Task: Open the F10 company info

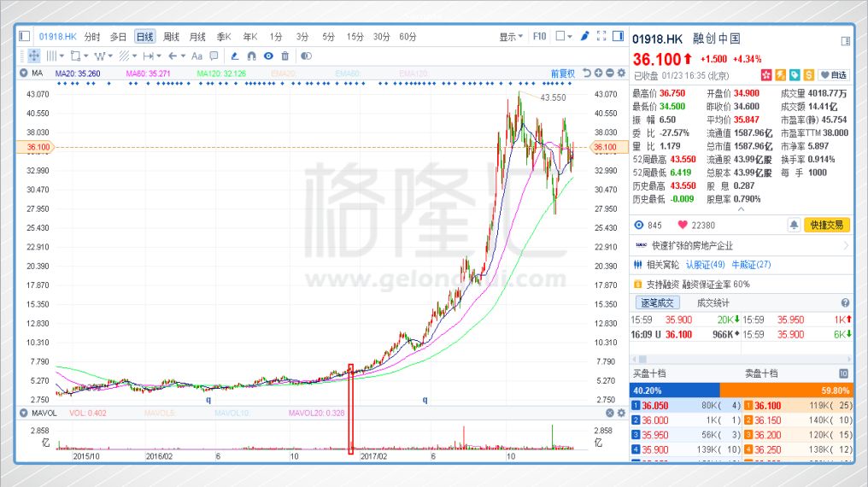Action: (x=539, y=37)
